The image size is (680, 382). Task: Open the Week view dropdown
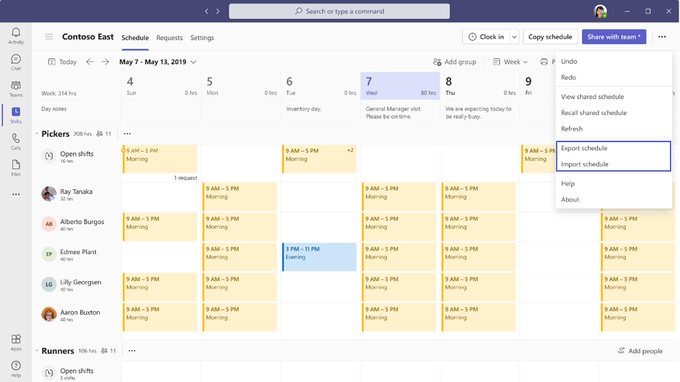[510, 62]
